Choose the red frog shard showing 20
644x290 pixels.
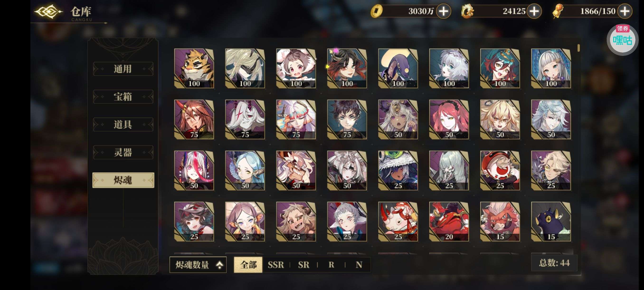click(x=449, y=222)
